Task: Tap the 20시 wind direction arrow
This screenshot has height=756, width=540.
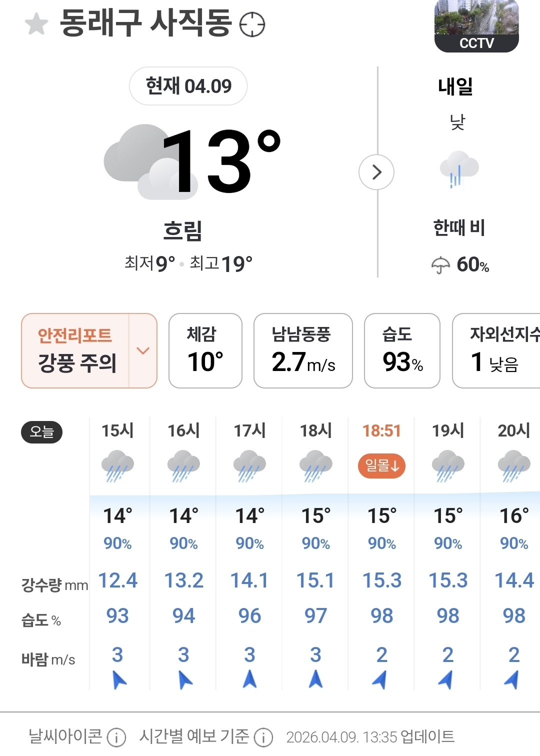Action: point(512,679)
